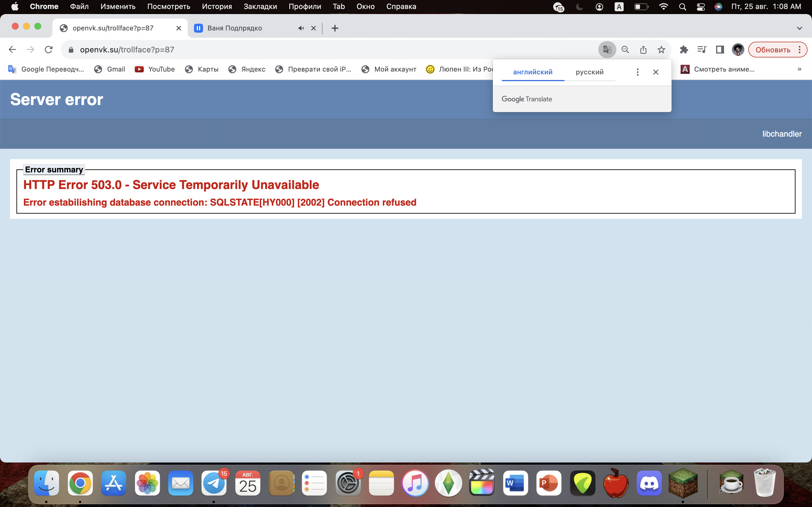The image size is (812, 507).
Task: Bookmark this page with the star icon
Action: coord(661,50)
